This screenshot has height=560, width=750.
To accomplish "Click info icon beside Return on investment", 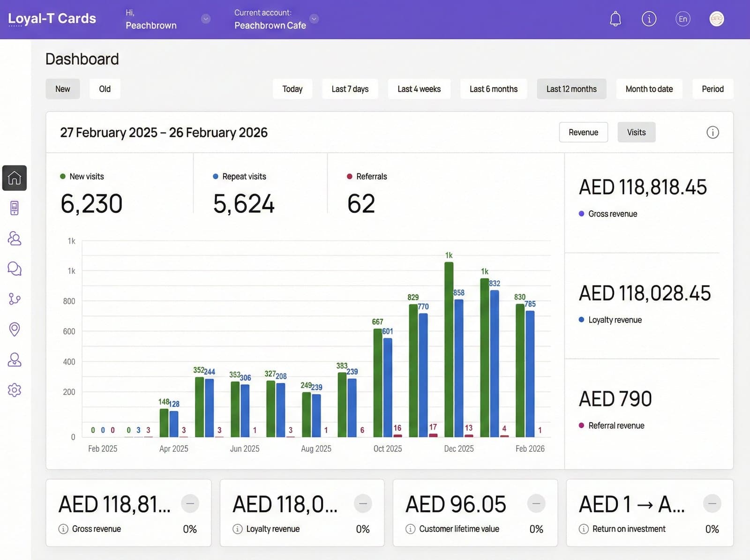I will [584, 529].
